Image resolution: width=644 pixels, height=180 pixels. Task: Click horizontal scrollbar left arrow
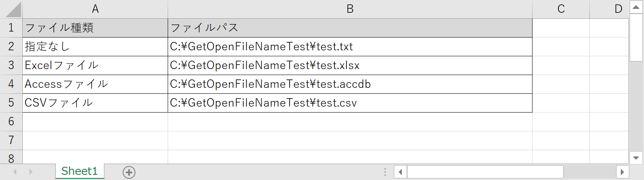click(400, 172)
